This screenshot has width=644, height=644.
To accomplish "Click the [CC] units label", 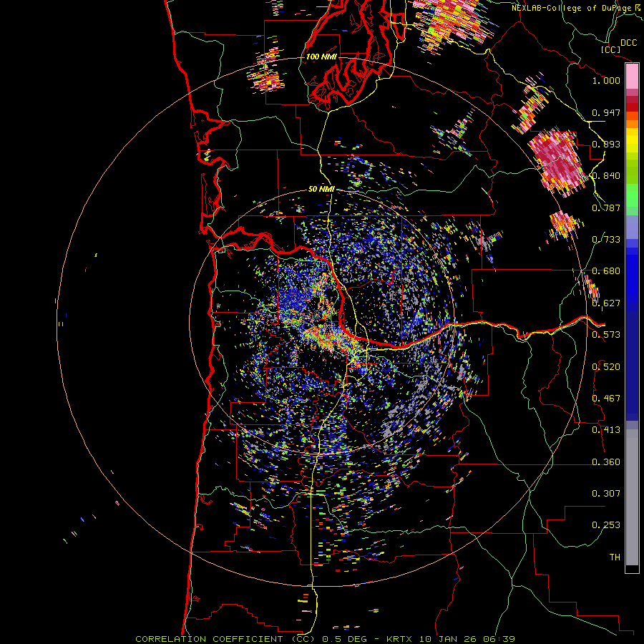I will click(610, 49).
